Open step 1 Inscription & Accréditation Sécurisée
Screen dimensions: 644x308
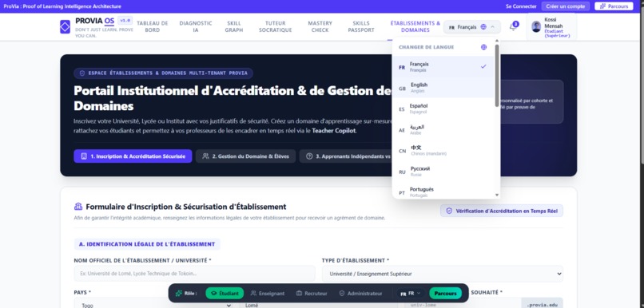(133, 156)
